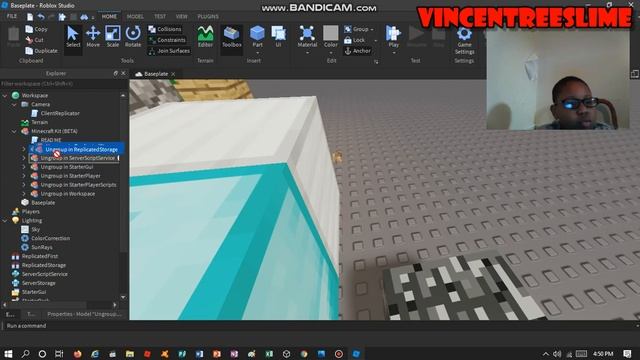Click the Undo arrow in quick access bar
This screenshot has height=360, width=640.
point(41,17)
